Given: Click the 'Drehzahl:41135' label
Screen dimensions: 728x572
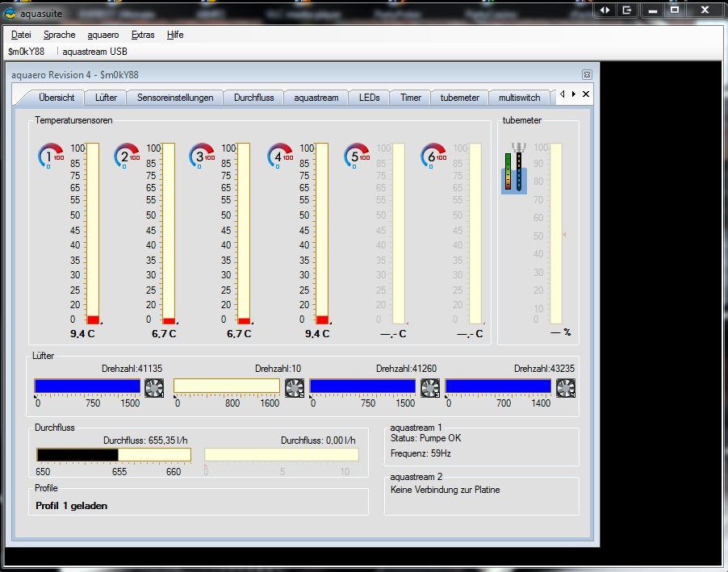Looking at the screenshot, I should (132, 369).
